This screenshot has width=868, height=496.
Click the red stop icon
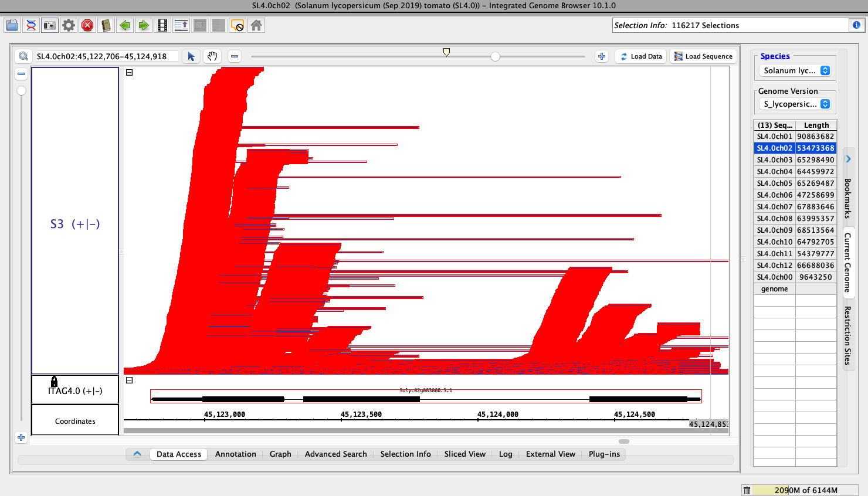coord(87,25)
